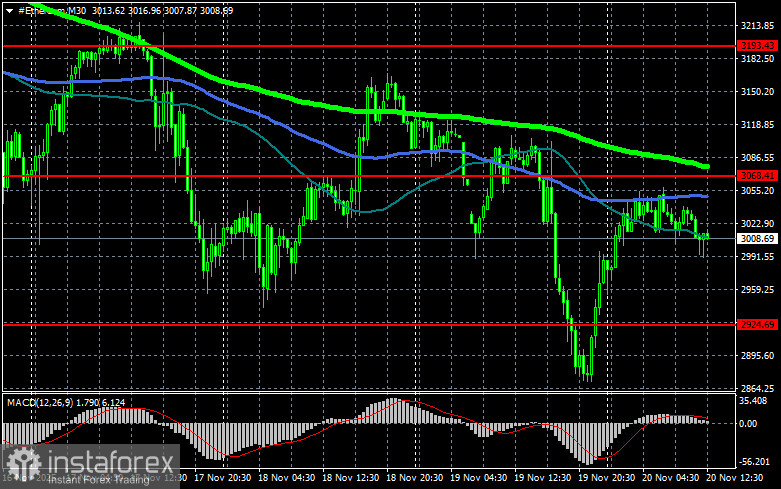
Task: Click the 3022.90 price axis value
Action: (x=757, y=224)
